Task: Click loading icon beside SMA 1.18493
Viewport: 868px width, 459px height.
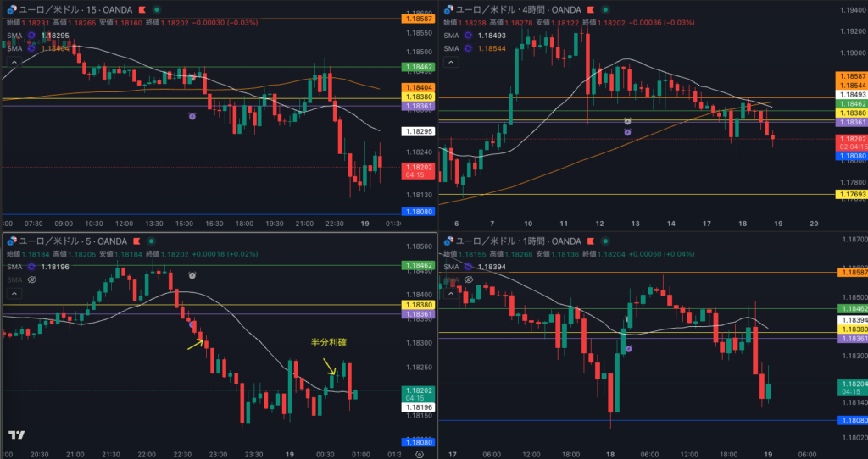Action: tap(468, 36)
